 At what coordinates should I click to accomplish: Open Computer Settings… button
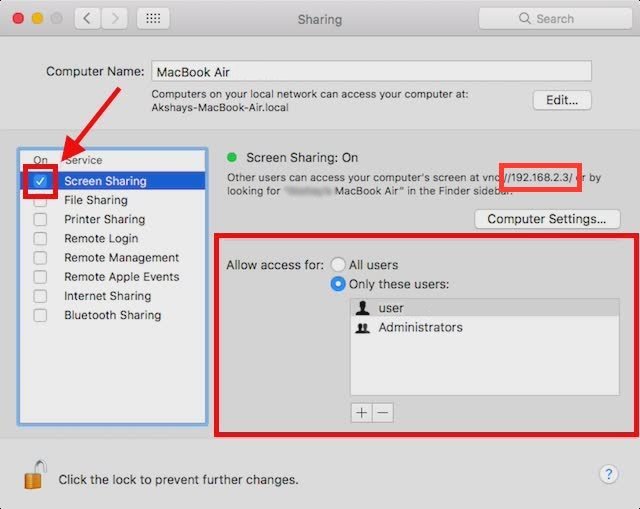[x=547, y=219]
